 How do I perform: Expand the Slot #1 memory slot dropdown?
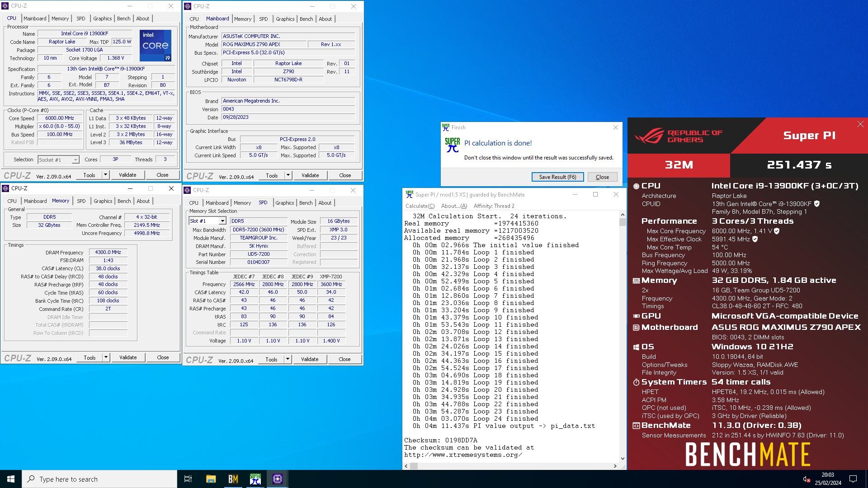coord(222,221)
